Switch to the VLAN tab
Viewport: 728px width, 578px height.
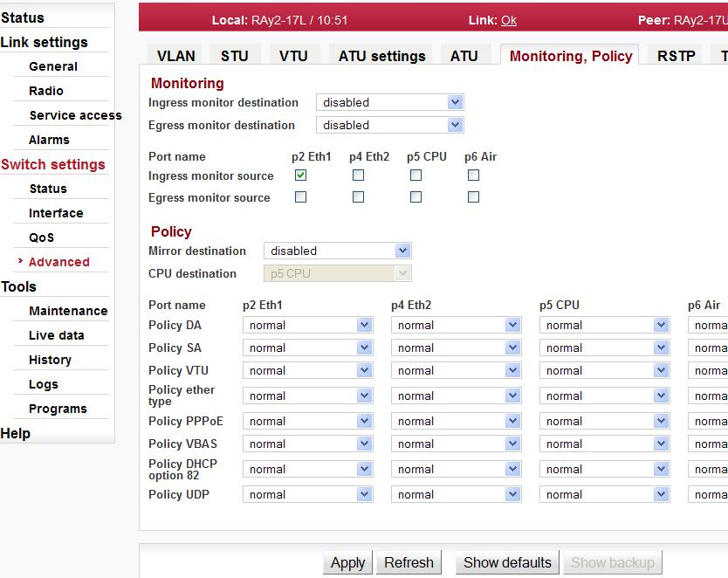175,56
